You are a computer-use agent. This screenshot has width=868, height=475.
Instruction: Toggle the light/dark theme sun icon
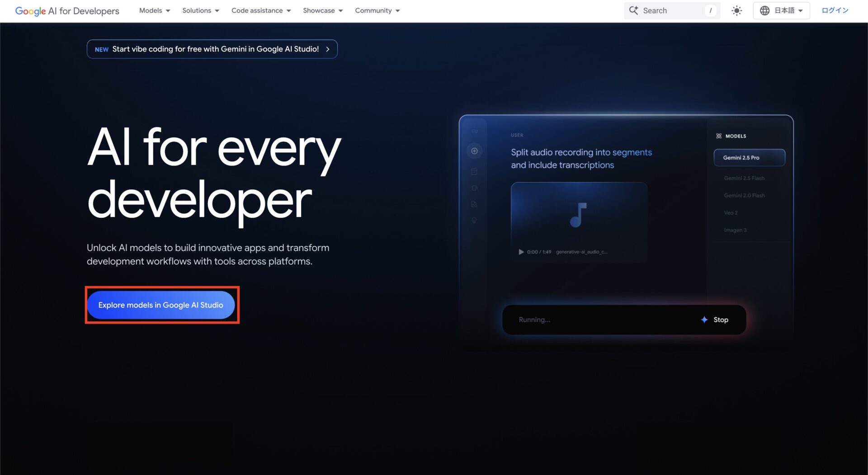736,10
